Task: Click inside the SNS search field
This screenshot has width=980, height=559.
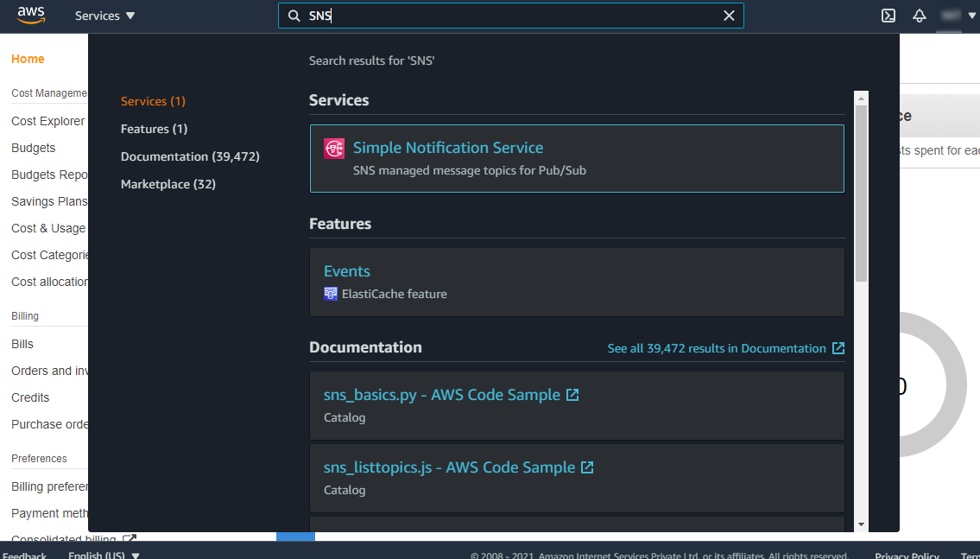Action: click(511, 16)
